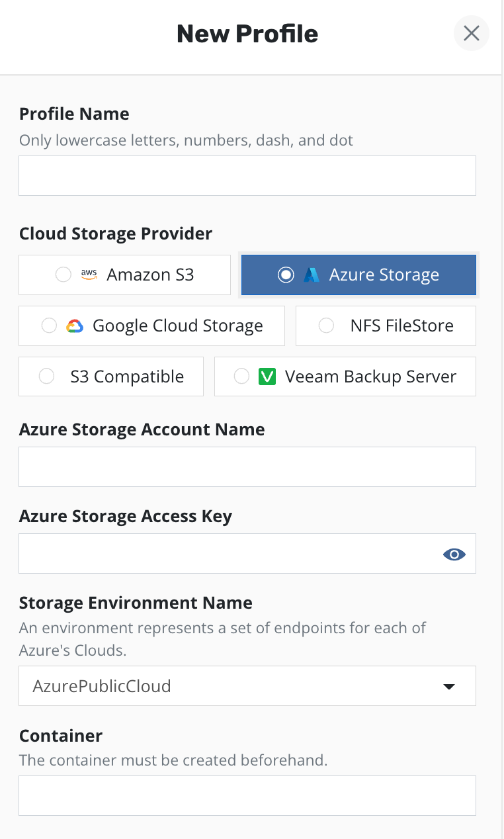Click the Azure logo icon
This screenshot has height=839, width=504.
(x=312, y=275)
